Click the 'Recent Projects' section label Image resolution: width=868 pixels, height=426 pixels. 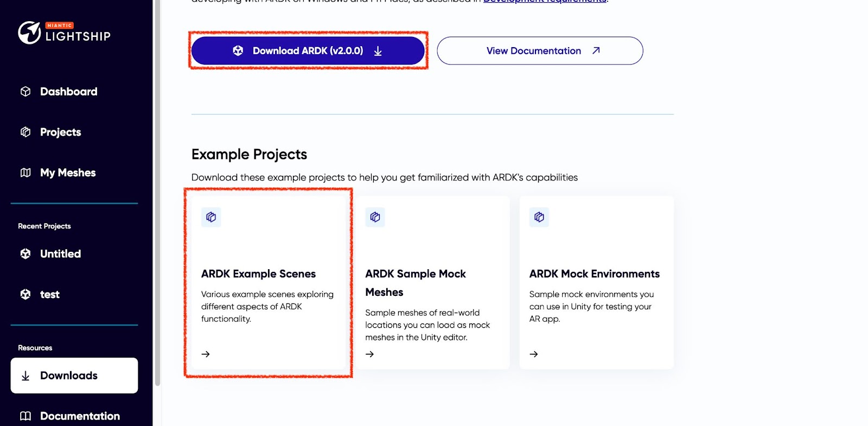tap(44, 226)
